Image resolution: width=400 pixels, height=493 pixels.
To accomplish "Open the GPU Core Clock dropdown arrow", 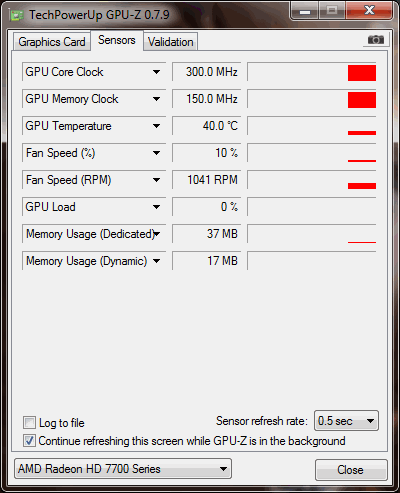I will pyautogui.click(x=156, y=72).
